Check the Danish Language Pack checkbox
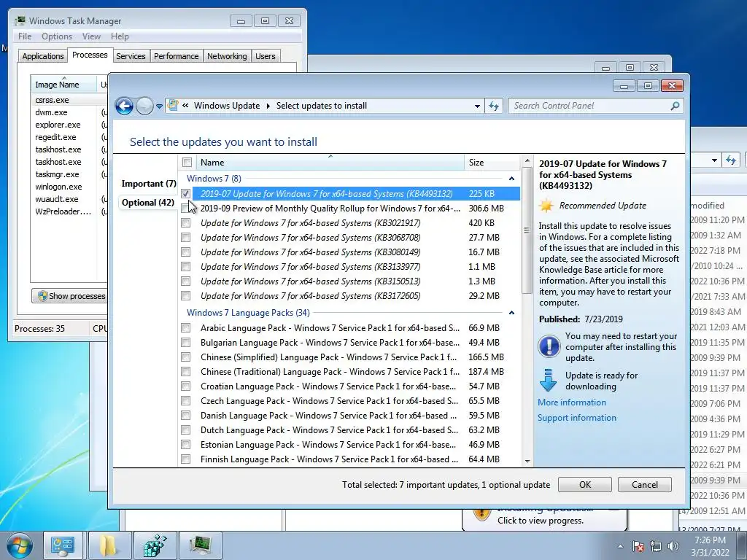This screenshot has height=560, width=747. coord(186,415)
